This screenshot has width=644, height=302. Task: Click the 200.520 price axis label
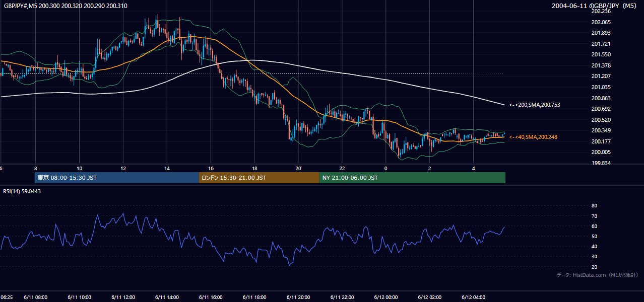pos(601,120)
